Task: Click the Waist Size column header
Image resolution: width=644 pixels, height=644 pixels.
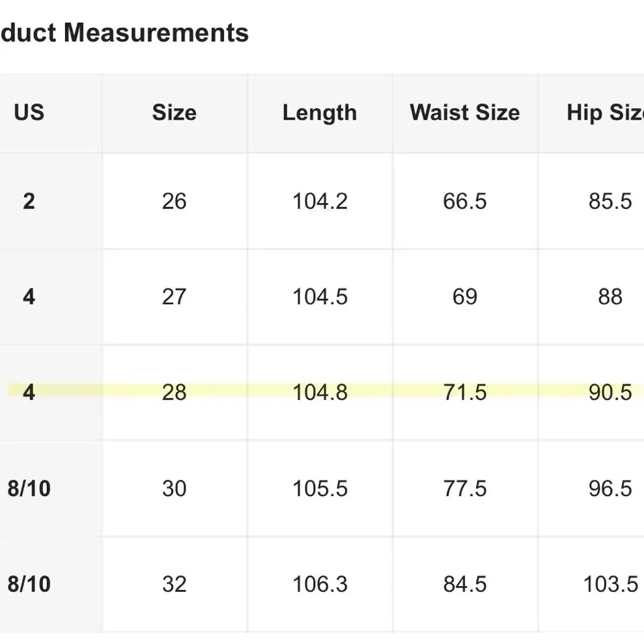Action: (465, 112)
